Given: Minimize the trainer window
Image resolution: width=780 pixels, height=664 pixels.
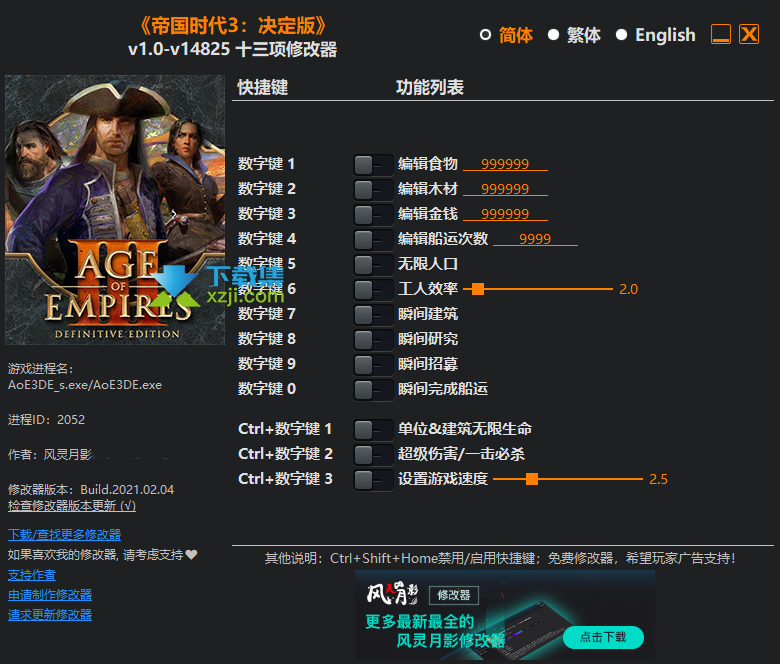Looking at the screenshot, I should tap(721, 34).
